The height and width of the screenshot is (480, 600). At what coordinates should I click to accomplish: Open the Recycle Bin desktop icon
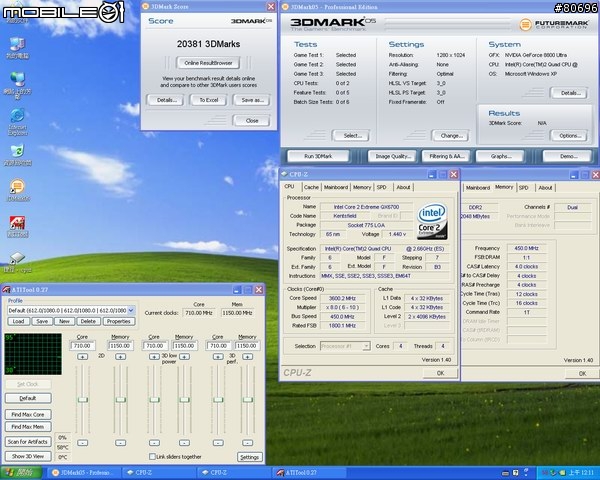coord(17,155)
